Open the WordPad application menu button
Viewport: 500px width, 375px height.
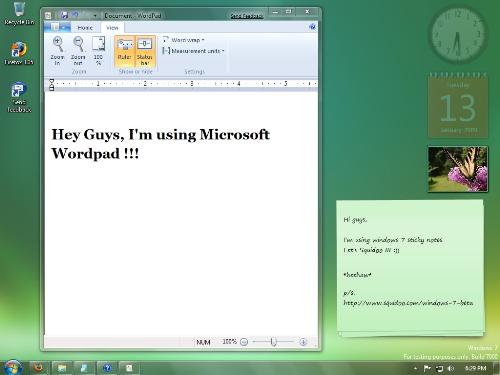57,27
